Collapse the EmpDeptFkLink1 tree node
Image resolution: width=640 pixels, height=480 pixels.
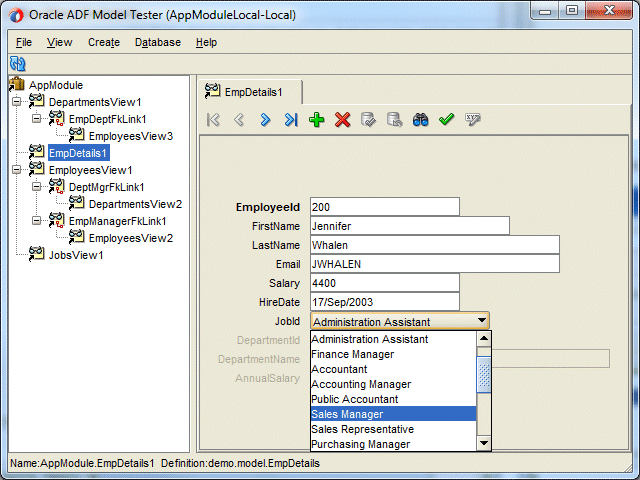[36, 118]
